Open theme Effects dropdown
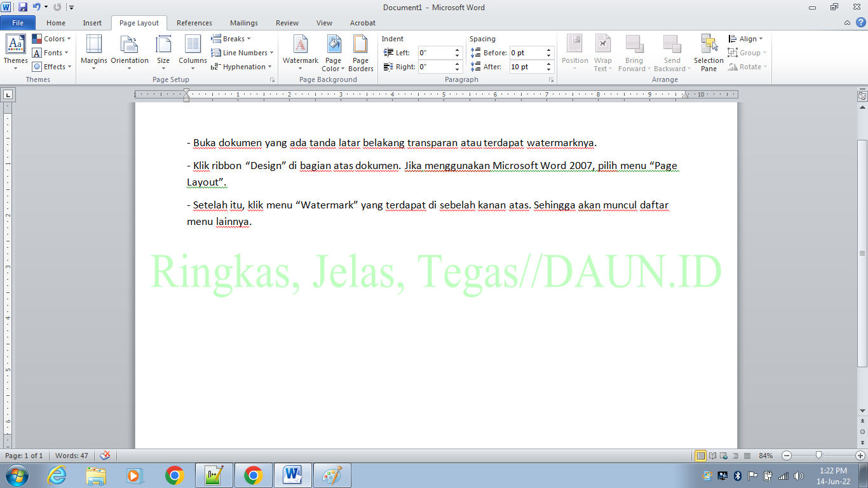The image size is (868, 488). pos(51,67)
